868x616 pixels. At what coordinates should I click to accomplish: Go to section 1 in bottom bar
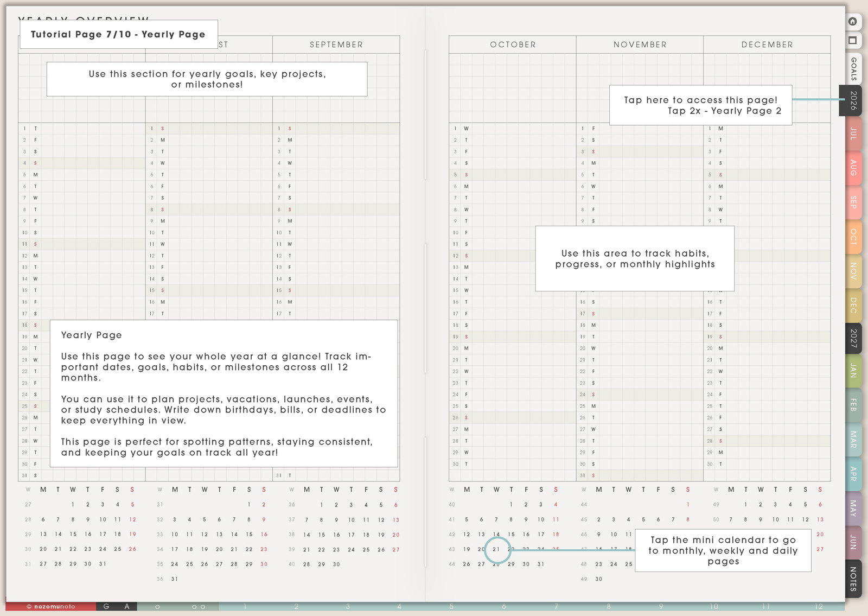(x=245, y=606)
